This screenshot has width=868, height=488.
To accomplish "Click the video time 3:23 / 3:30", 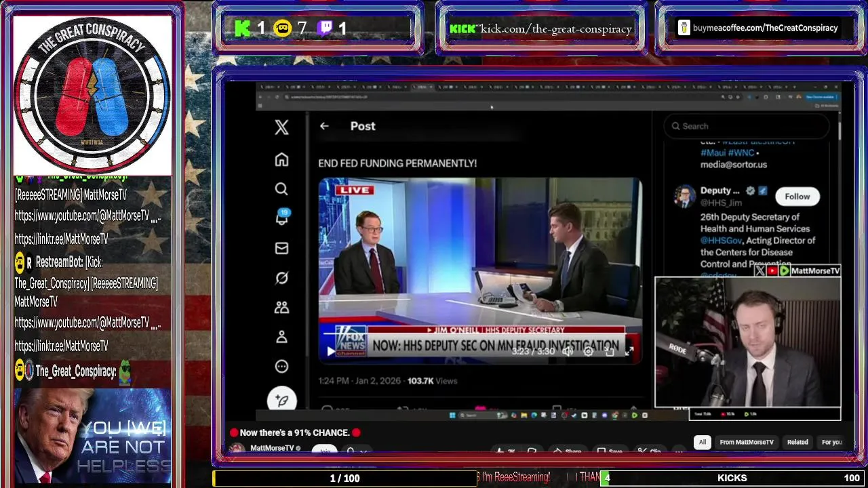I will 533,351.
